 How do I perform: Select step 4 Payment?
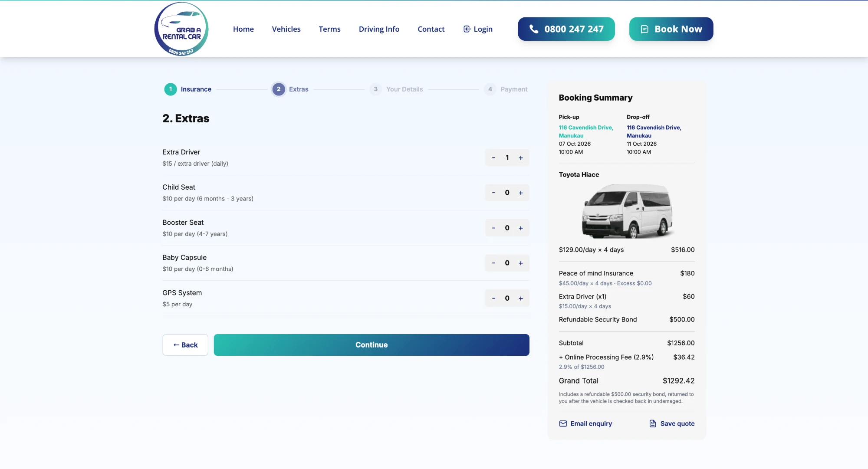click(506, 89)
